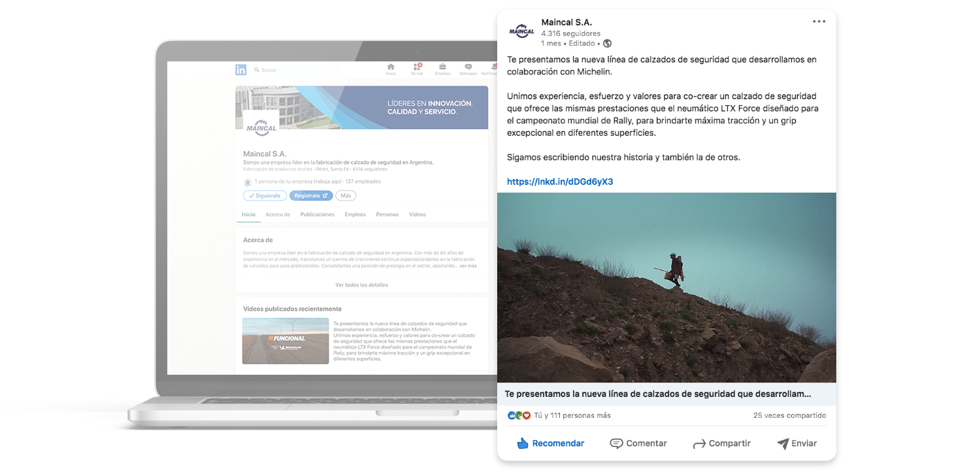This screenshot has height=474, width=980.
Task: Open Mi red network icon
Action: tap(417, 69)
